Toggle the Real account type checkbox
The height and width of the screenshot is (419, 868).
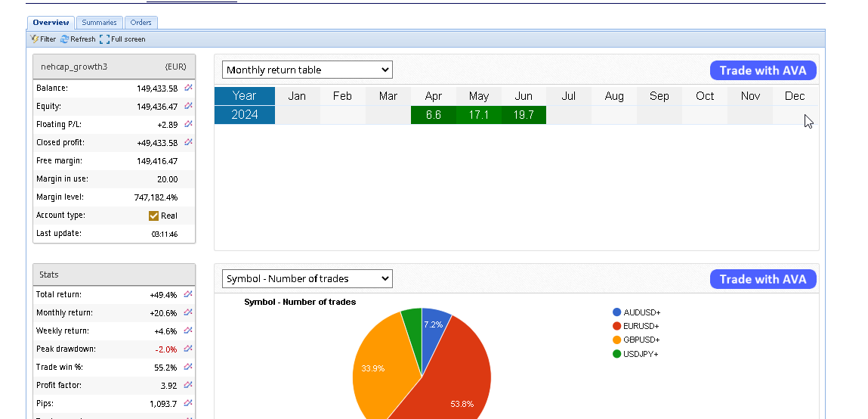pos(154,216)
